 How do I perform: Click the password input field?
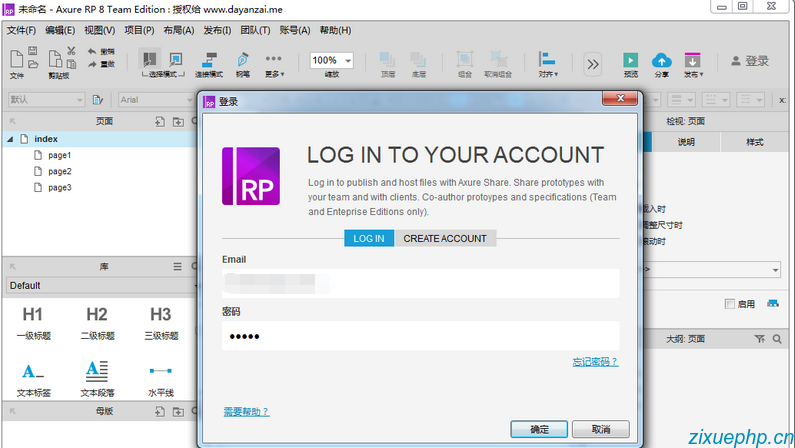[x=420, y=335]
